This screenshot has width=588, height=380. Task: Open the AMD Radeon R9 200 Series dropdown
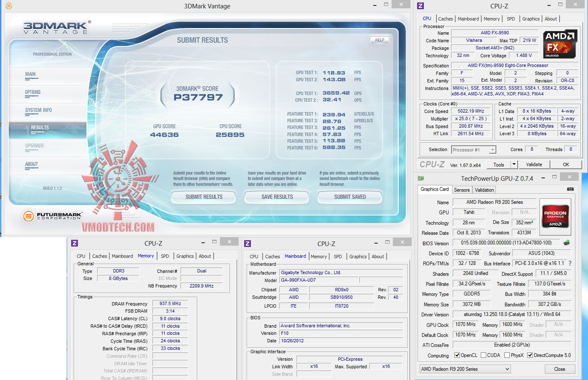(506, 369)
